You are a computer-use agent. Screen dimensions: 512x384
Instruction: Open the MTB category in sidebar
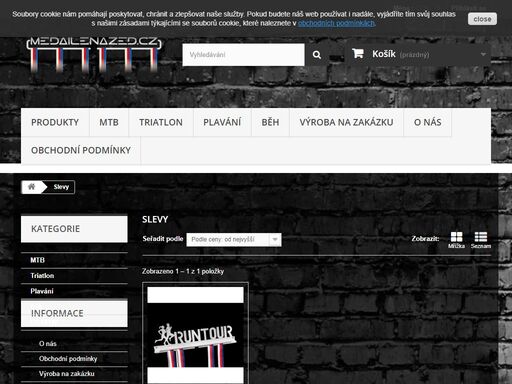coord(37,260)
